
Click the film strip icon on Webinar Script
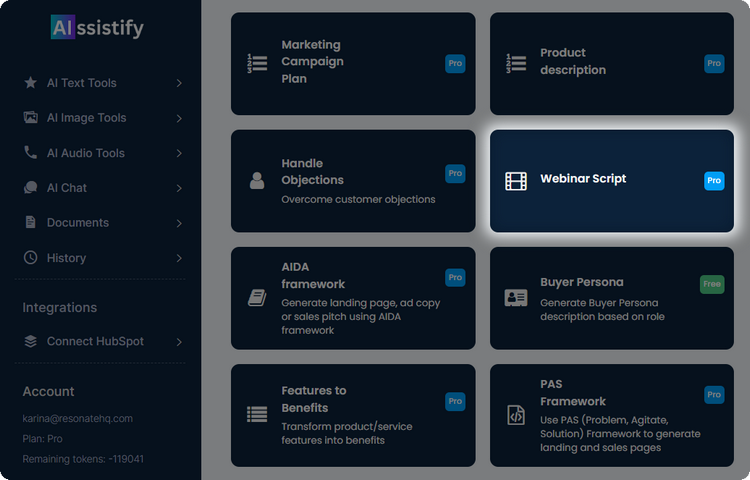point(516,181)
